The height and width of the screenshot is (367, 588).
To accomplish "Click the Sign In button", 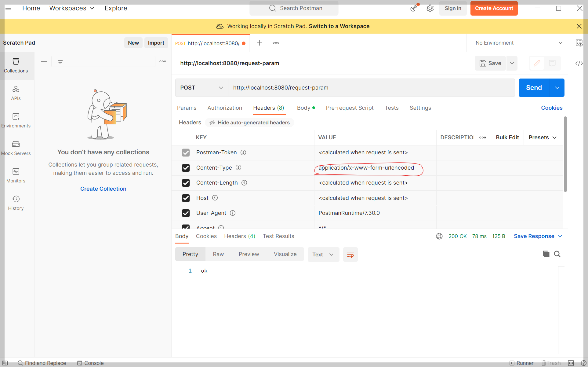I will tap(453, 8).
